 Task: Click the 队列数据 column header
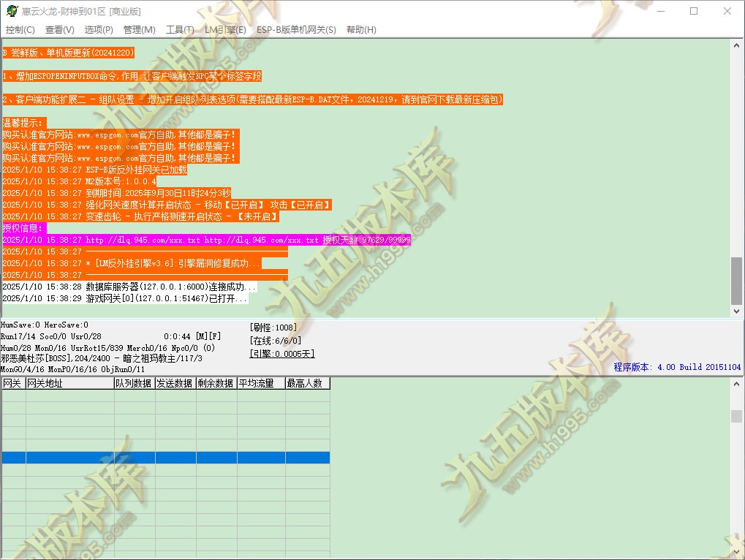pos(135,382)
